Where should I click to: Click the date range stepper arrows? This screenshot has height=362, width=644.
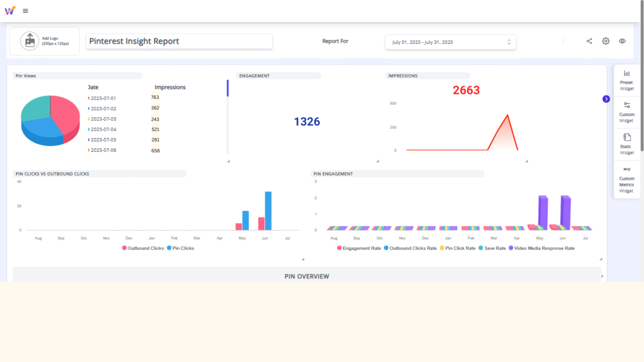509,42
